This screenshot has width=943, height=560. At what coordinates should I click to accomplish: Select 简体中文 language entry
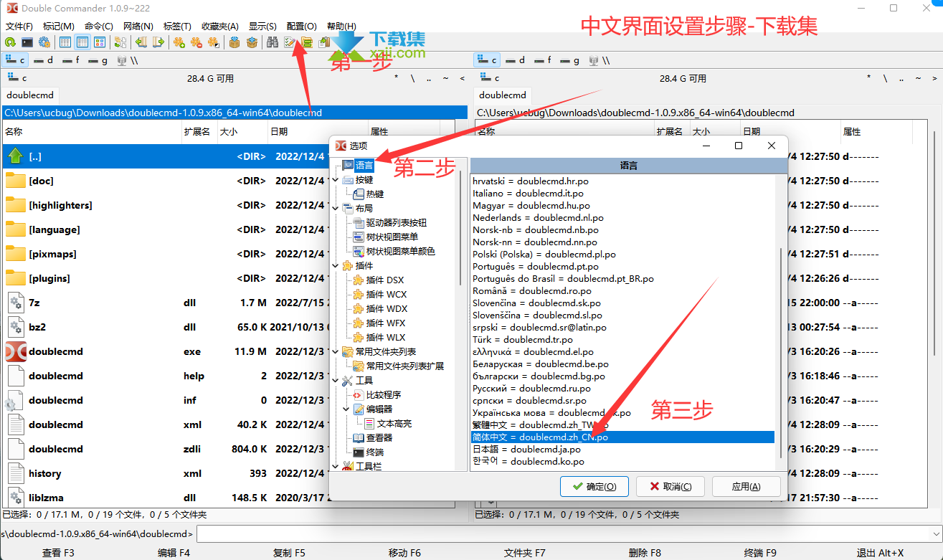(622, 437)
